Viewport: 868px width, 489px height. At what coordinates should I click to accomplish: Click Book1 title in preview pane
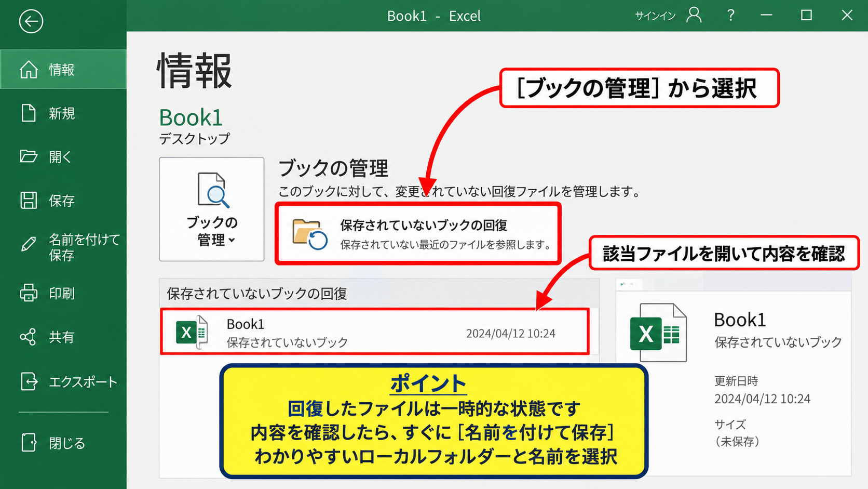740,320
